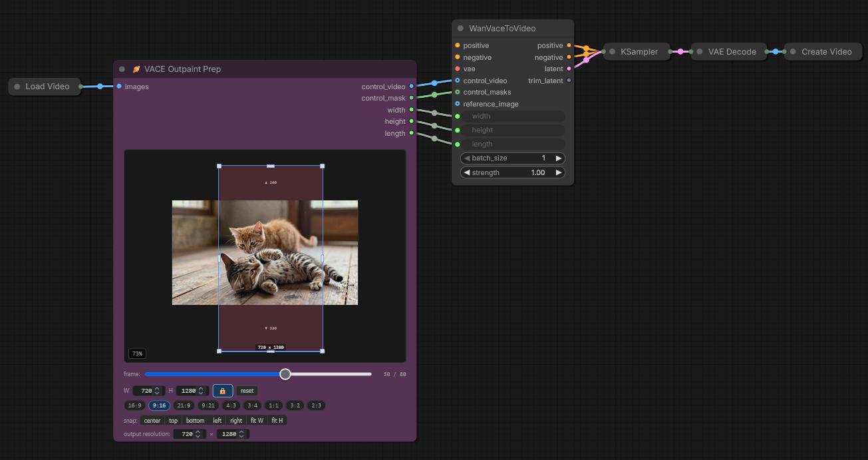This screenshot has height=460, width=868.
Task: Select the 9:21 aspect ratio preset
Action: [208, 405]
